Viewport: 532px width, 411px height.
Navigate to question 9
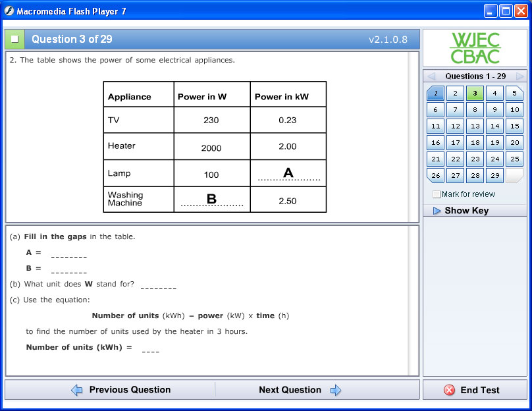point(494,109)
